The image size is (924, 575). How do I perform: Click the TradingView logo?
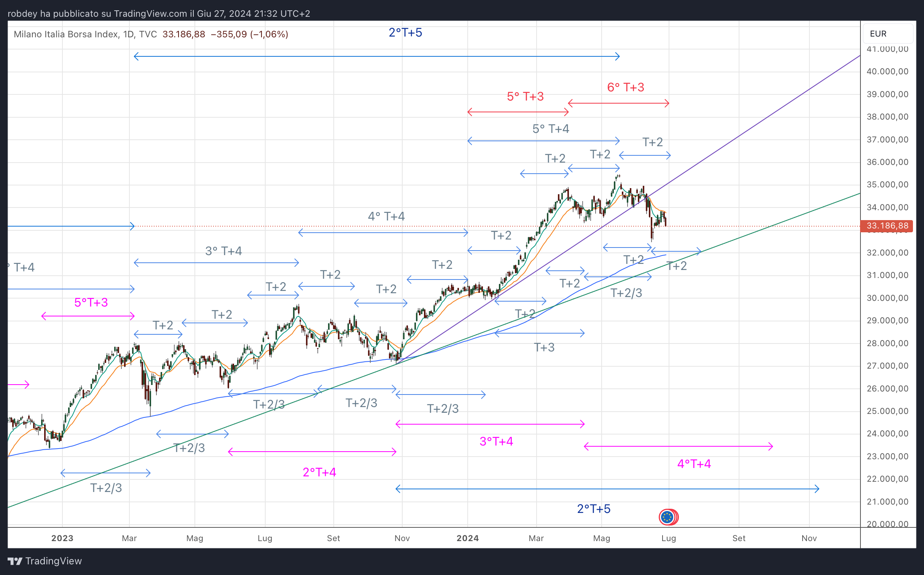tap(45, 561)
